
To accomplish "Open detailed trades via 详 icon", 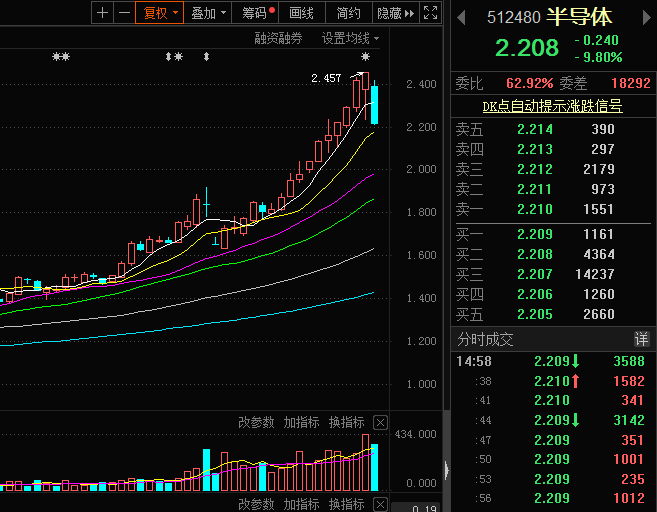I will point(641,339).
